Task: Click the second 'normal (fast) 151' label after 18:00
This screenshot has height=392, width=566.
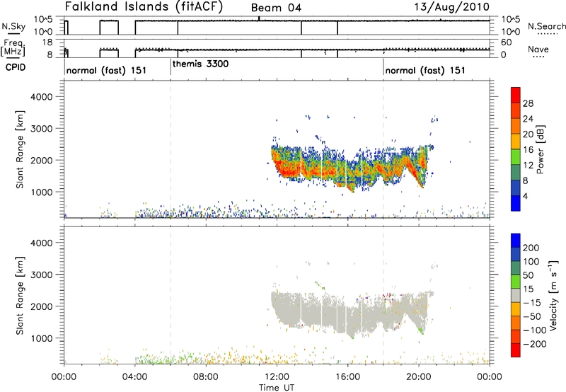Action: point(425,70)
